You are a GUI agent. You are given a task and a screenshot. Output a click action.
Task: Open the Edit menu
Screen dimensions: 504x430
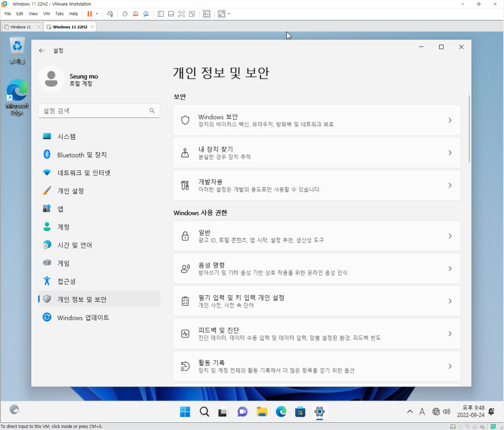click(x=20, y=14)
